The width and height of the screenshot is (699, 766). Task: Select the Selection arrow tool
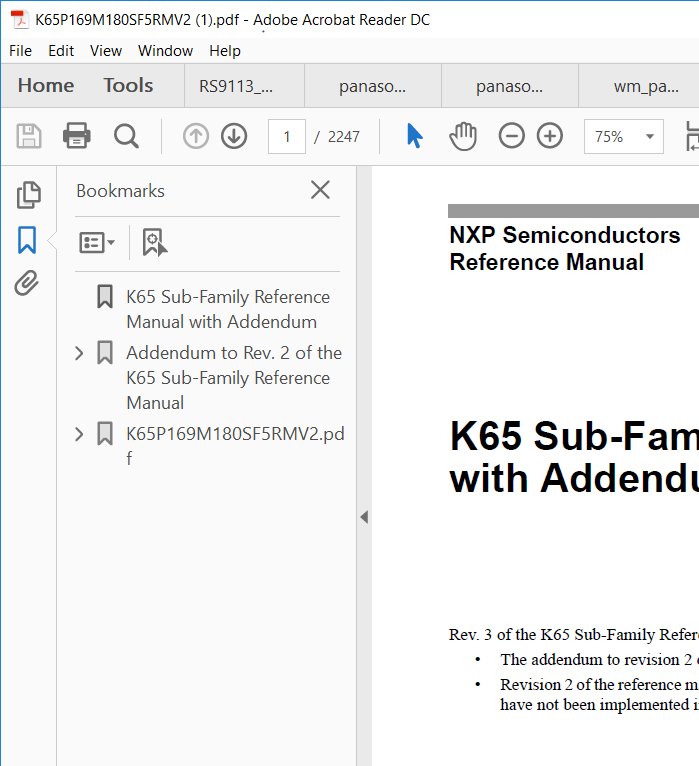pos(414,136)
